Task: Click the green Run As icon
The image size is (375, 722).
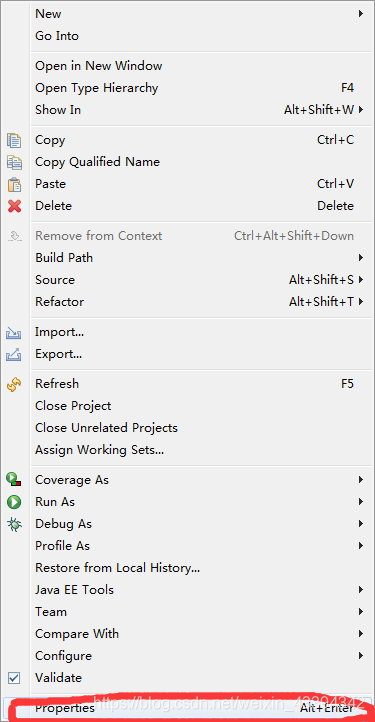Action: (14, 502)
